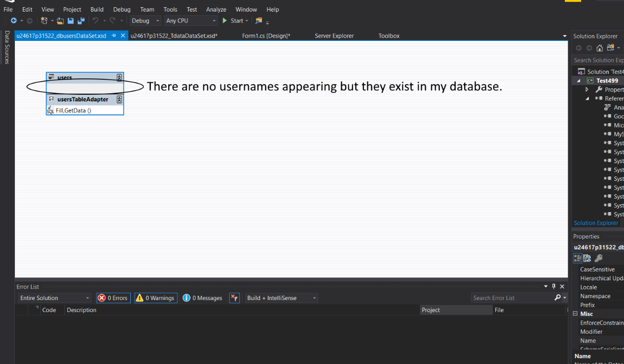Click the Navigate Backward toolbar icon
The image size is (624, 364).
(x=13, y=21)
